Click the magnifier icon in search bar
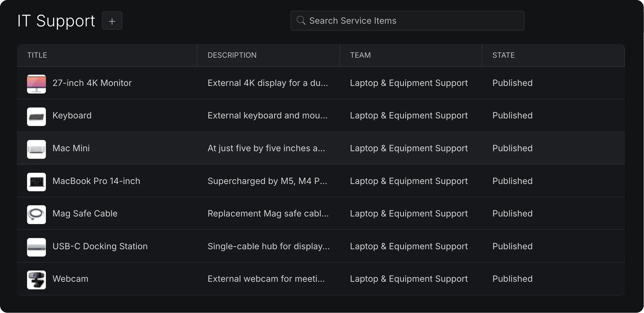Viewport: 644px width, 313px height. click(x=301, y=20)
